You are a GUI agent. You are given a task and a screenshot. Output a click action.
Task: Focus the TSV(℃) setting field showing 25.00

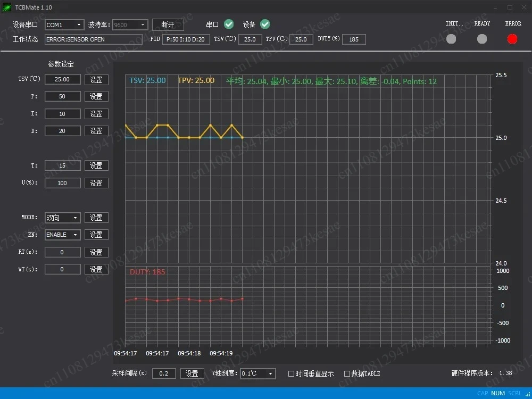click(x=62, y=79)
